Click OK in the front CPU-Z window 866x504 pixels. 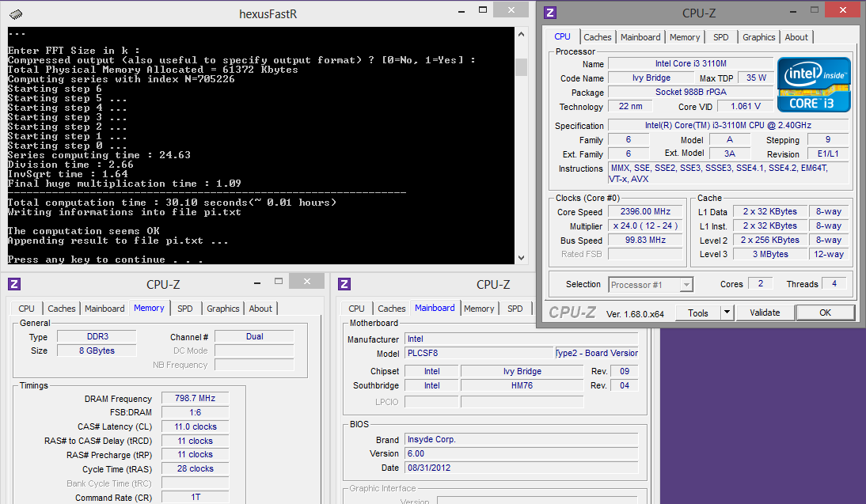pos(825,313)
